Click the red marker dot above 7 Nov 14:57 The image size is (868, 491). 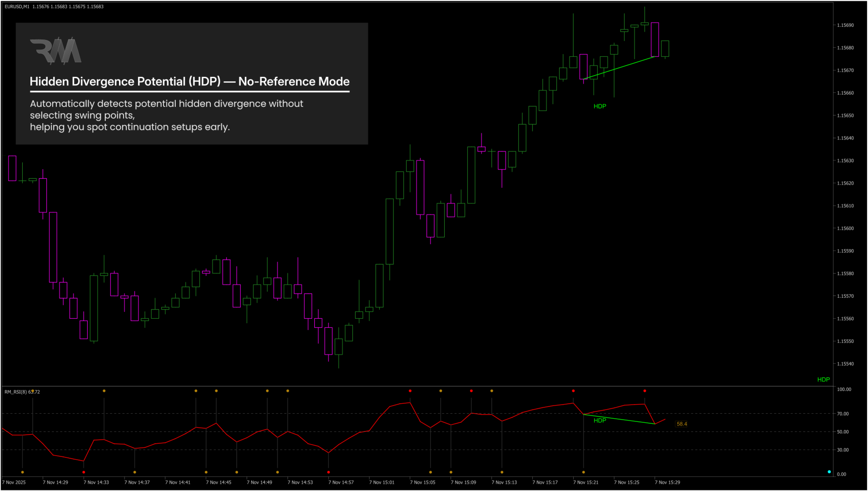point(328,472)
